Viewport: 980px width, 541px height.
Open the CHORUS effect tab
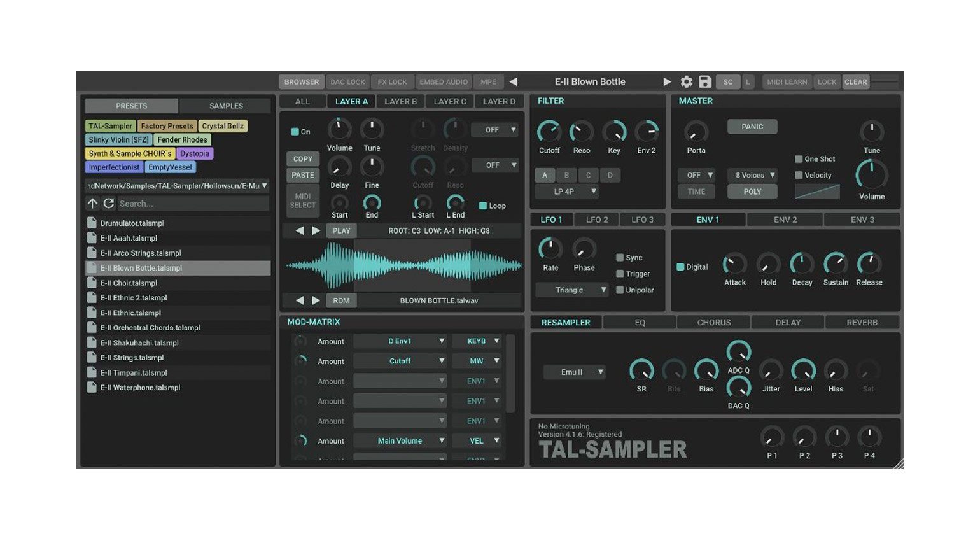pos(714,322)
